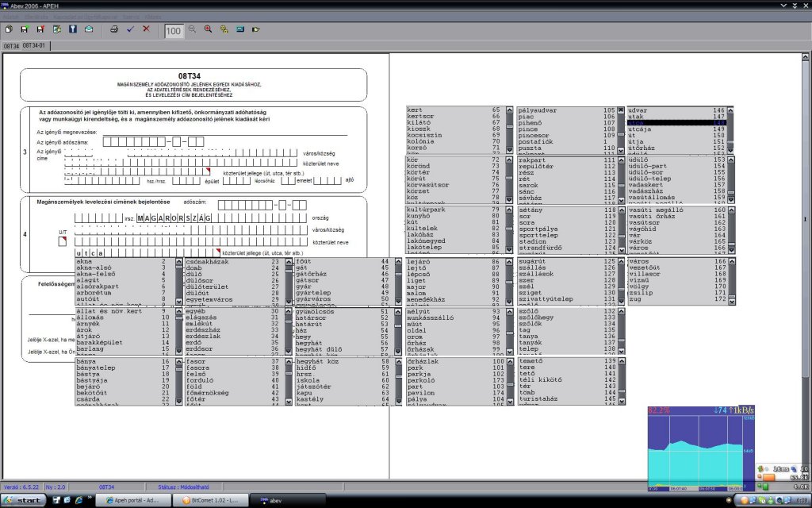The height and width of the screenshot is (508, 812).
Task: Click the blue checkmark validate icon
Action: point(130,29)
